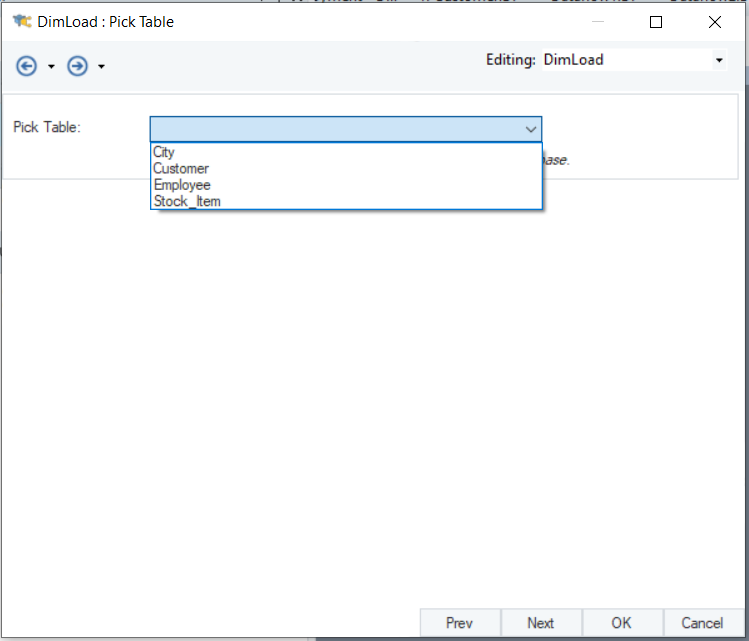Collapse the Pick Table chevron
This screenshot has width=749, height=641.
tap(530, 129)
